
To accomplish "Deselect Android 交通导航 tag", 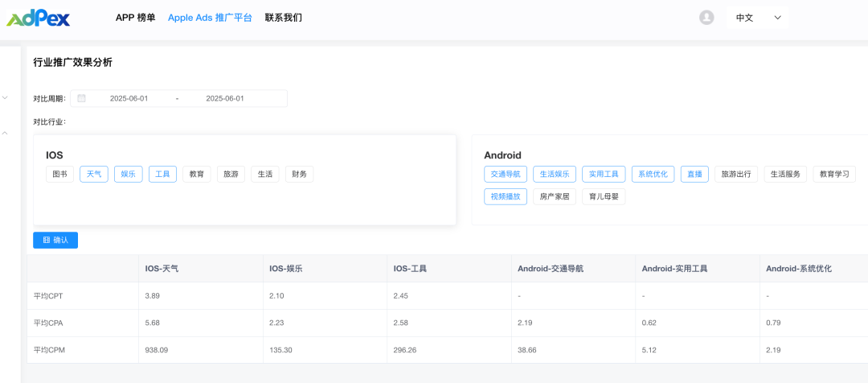I will (x=506, y=174).
